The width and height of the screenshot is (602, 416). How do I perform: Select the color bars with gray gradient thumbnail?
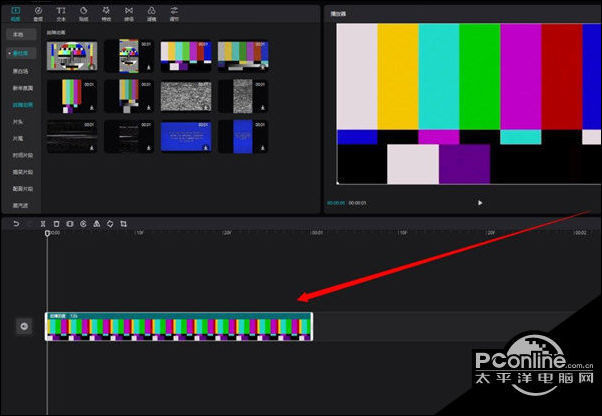[x=243, y=56]
